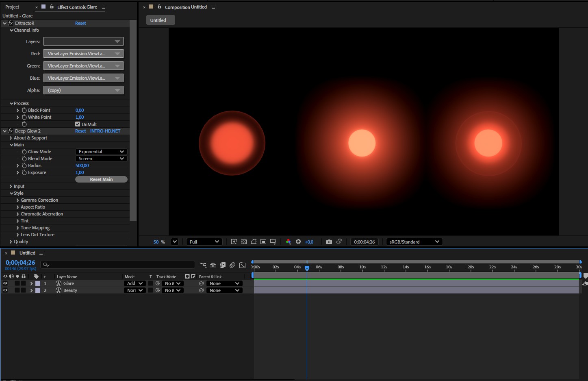Screen dimensions: 588x381
Task: Open the sRGB/Standard color space dropdown
Action: (414, 242)
